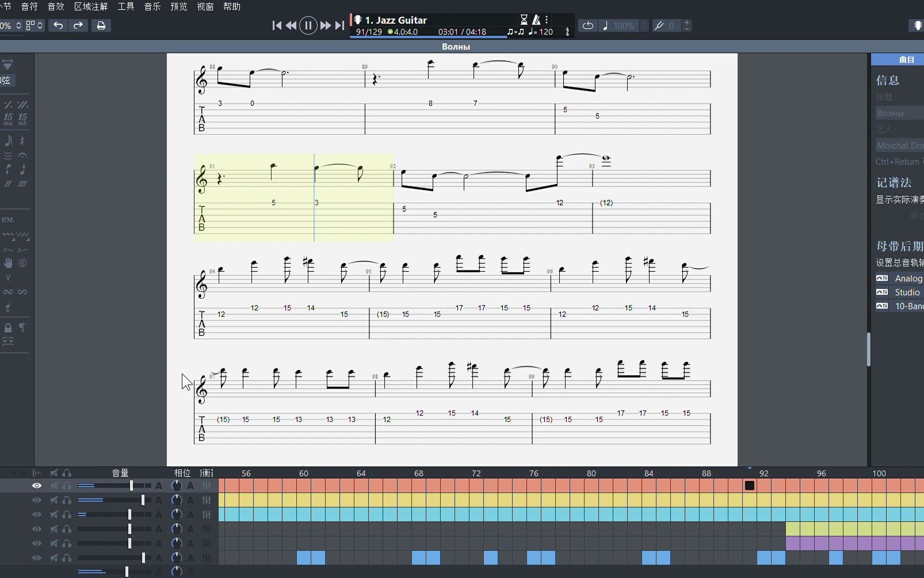
Task: Open the 预览 (View) menu
Action: click(179, 6)
